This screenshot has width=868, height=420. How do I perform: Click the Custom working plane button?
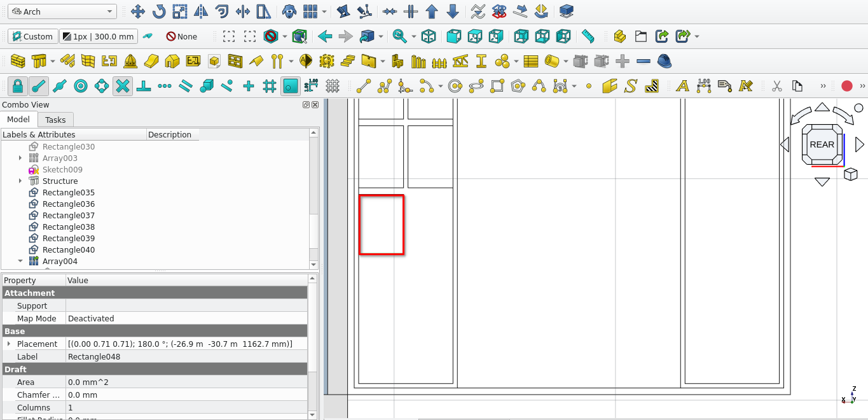tap(32, 36)
